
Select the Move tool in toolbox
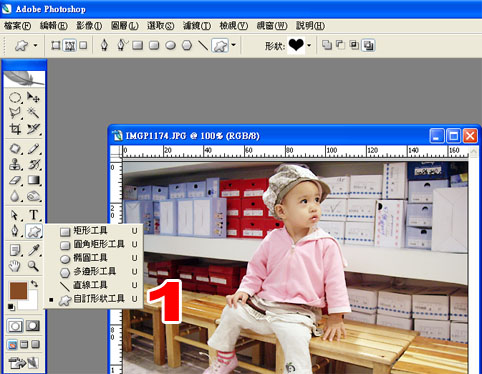click(x=33, y=98)
